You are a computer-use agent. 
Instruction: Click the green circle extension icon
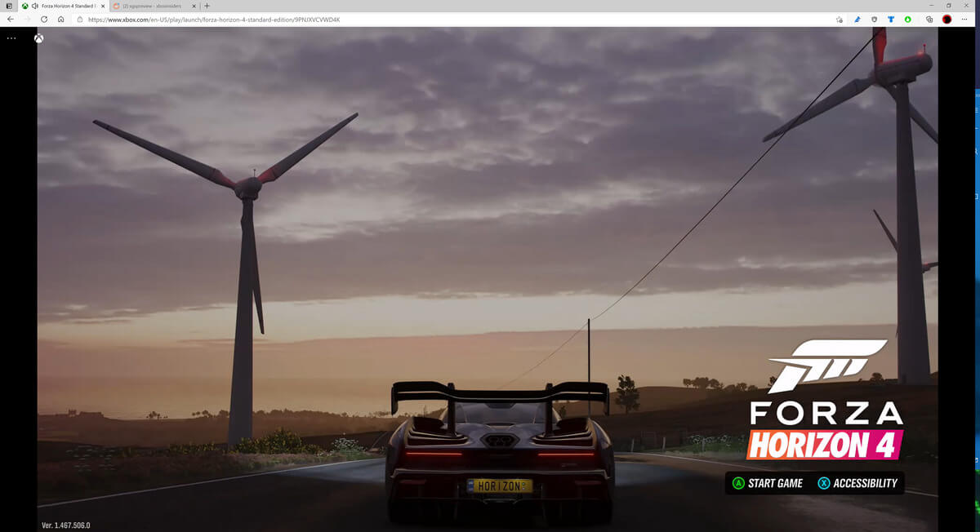(x=908, y=19)
